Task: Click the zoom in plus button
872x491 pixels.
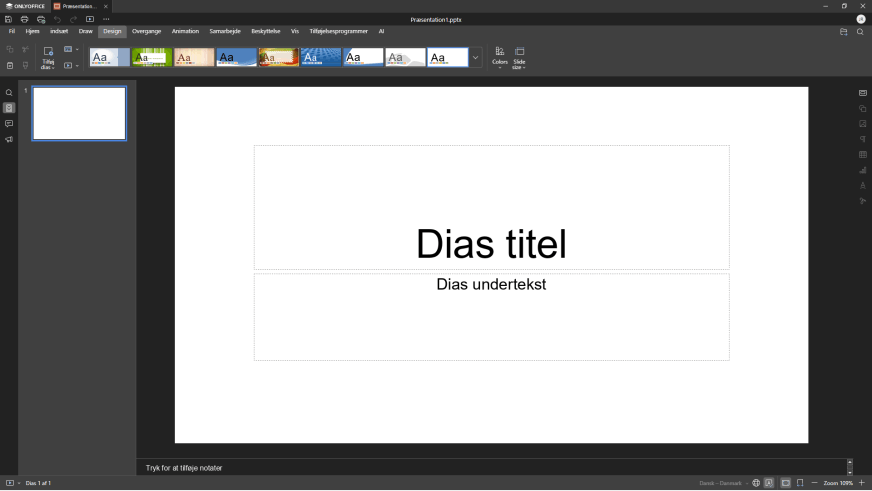Action: click(862, 483)
